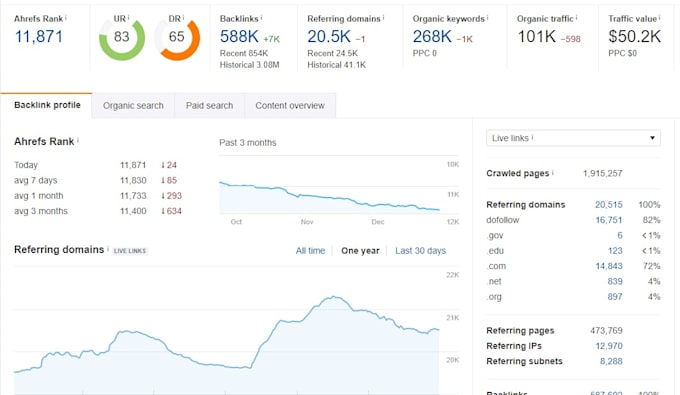This screenshot has width=680, height=395.
Task: Click info icon next to Traffic value
Action: click(x=660, y=17)
